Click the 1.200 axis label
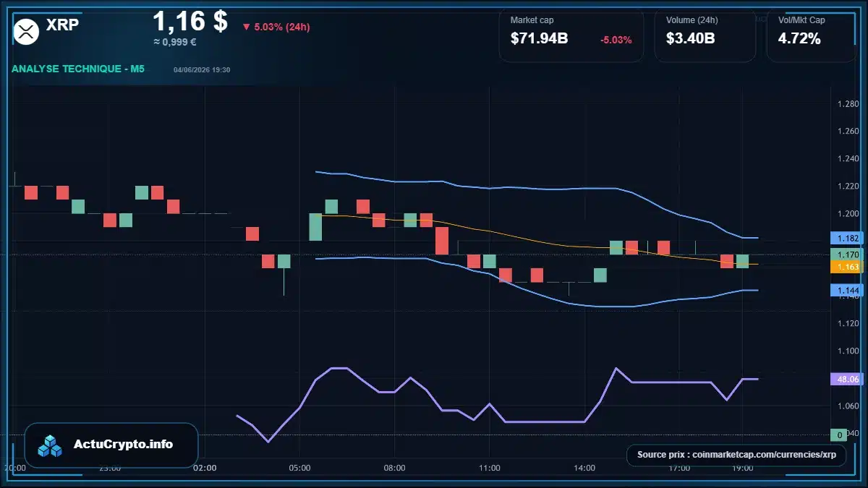 point(848,214)
